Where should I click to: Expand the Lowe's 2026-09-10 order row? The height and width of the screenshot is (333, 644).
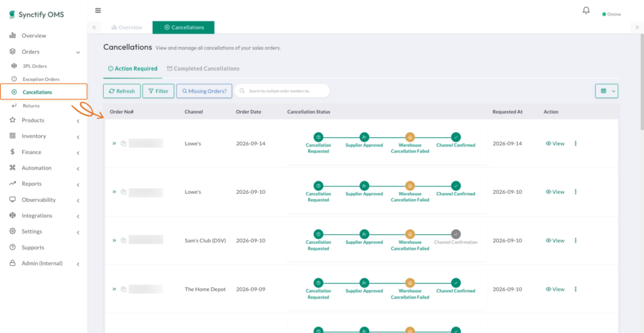(114, 192)
